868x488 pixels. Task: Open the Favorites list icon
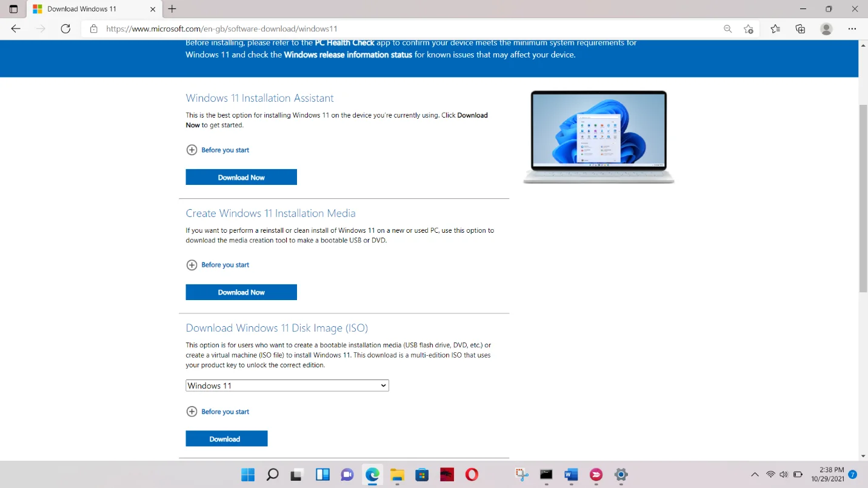[x=775, y=28]
